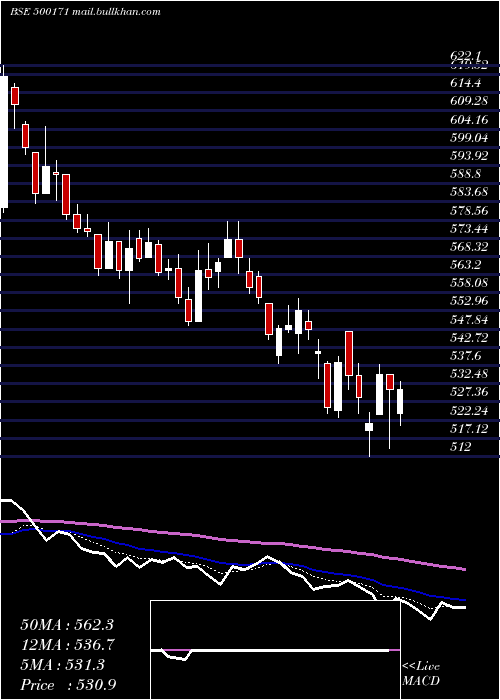Select the 517.12 axis label
Image resolution: width=500 pixels, height=700 pixels.
[x=469, y=429]
